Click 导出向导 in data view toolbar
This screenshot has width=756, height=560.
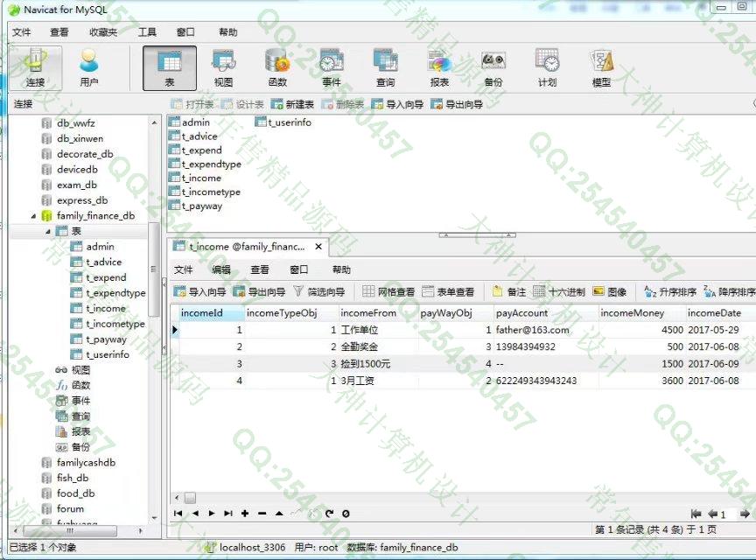coord(259,292)
